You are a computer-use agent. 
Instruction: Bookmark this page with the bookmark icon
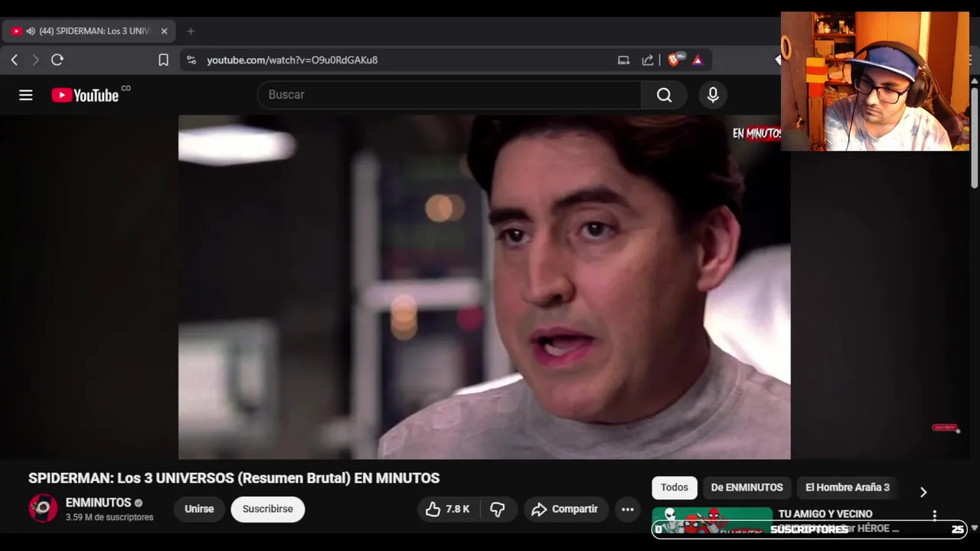point(163,60)
